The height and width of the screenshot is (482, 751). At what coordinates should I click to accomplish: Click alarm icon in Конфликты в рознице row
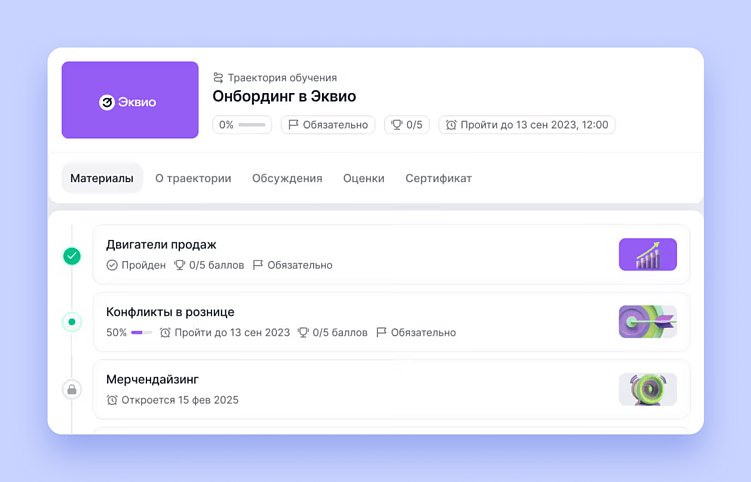165,333
